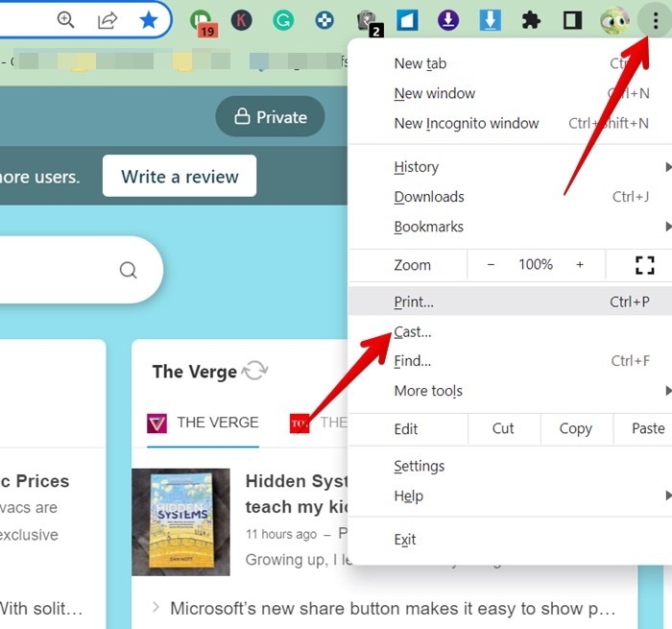672x629 pixels.
Task: Choose Exit from the menu
Action: point(510,540)
